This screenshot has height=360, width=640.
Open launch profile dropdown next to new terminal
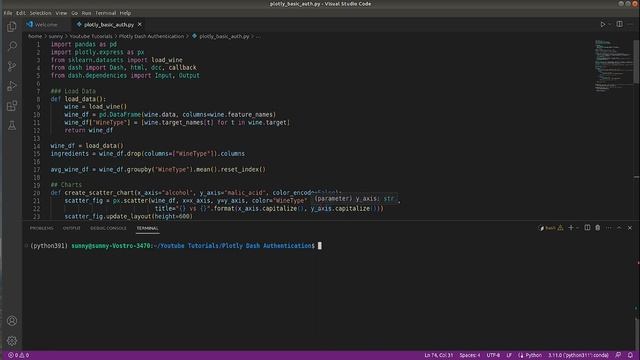578,228
